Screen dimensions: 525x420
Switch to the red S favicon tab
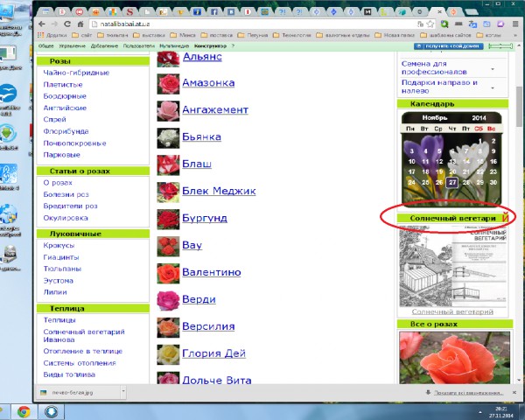(x=129, y=12)
